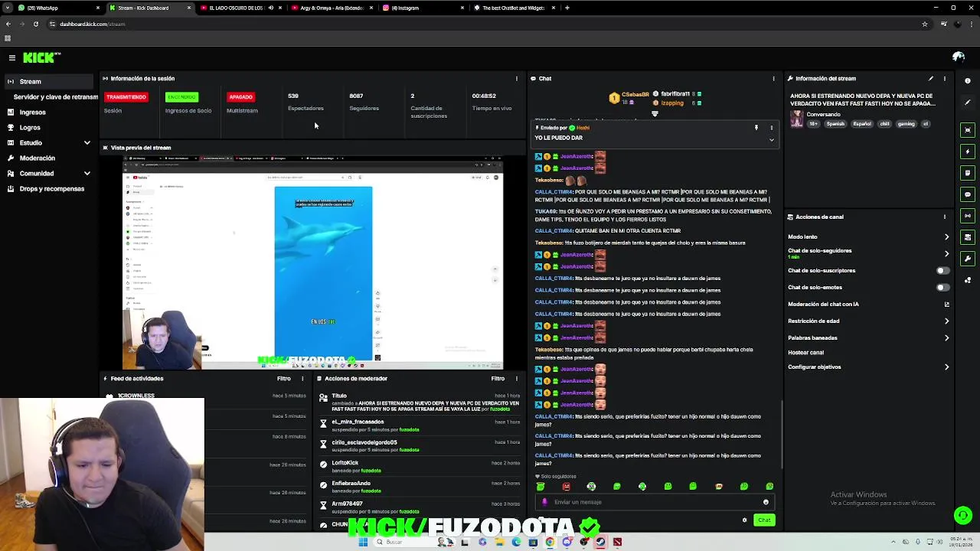Click the channel actions icon in right rail
980x551 pixels.
coord(968,237)
